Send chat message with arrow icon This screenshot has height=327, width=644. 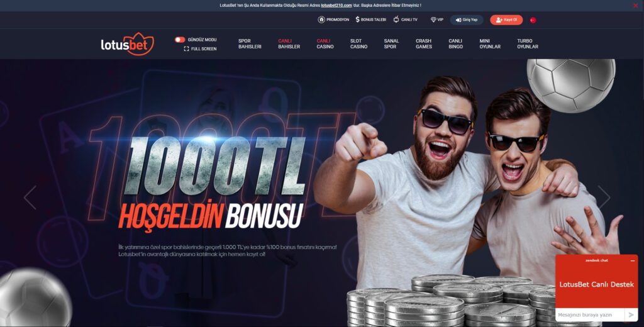tap(631, 314)
